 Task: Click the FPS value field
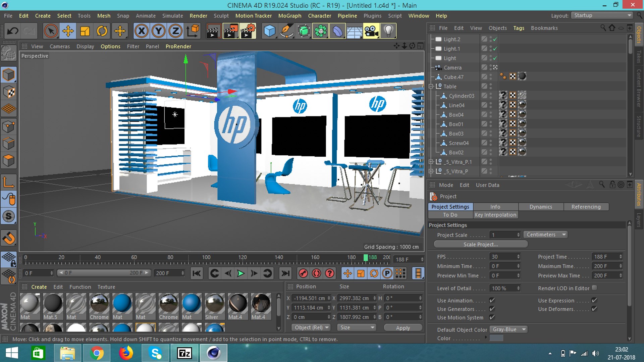point(504,257)
